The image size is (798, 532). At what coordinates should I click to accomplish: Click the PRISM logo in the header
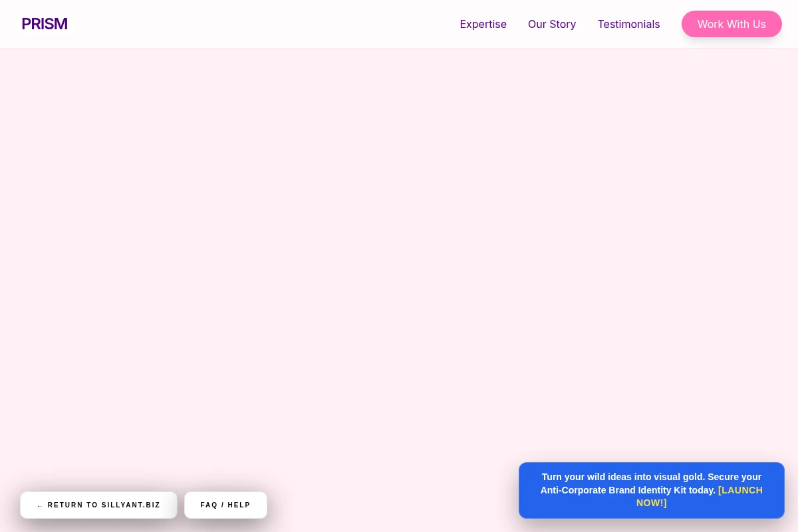45,24
